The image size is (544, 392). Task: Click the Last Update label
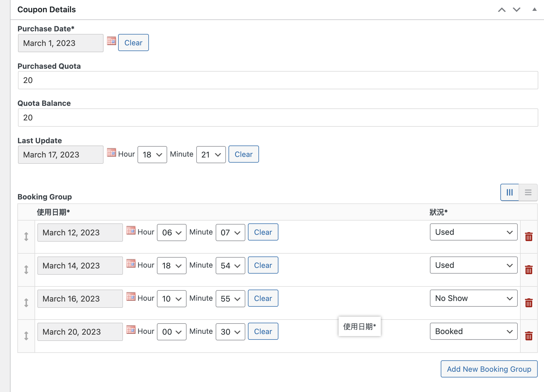40,141
